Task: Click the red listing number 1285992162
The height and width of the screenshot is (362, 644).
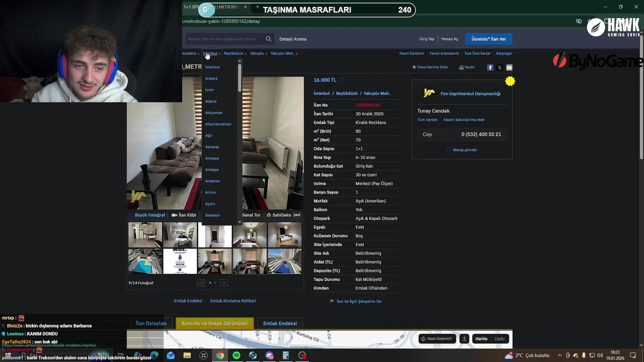Action: coord(368,105)
